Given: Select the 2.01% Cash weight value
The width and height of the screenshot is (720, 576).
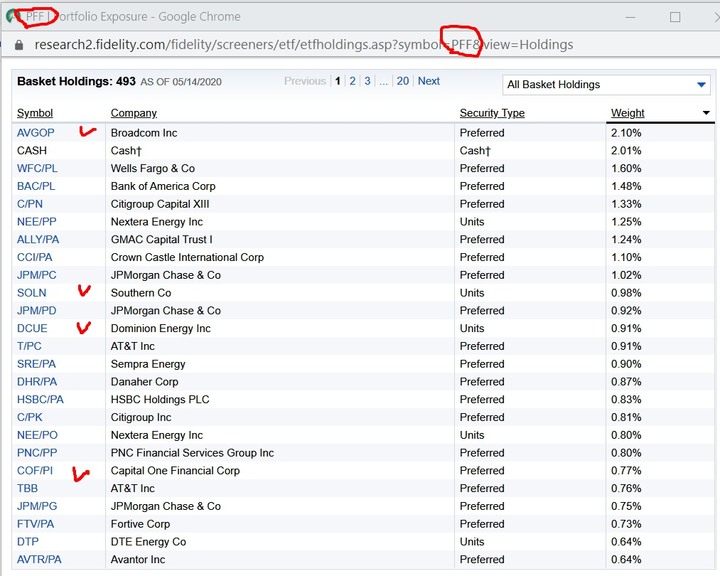Looking at the screenshot, I should (x=626, y=151).
